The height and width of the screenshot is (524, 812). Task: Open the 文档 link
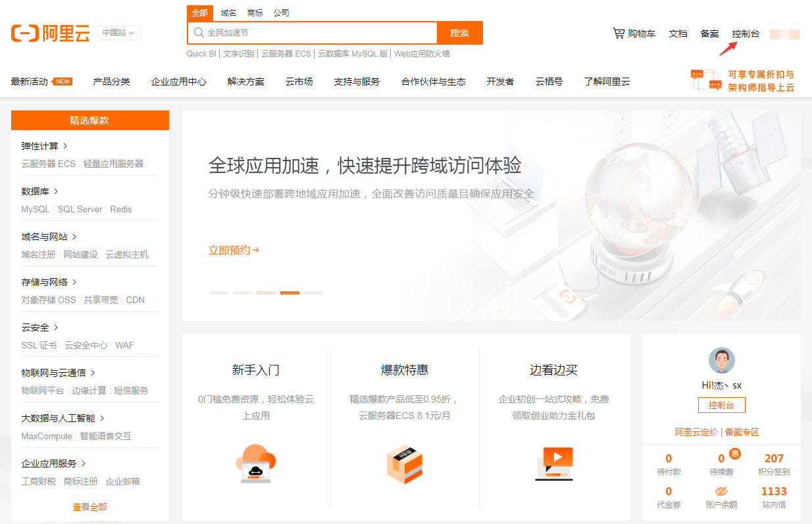(678, 34)
